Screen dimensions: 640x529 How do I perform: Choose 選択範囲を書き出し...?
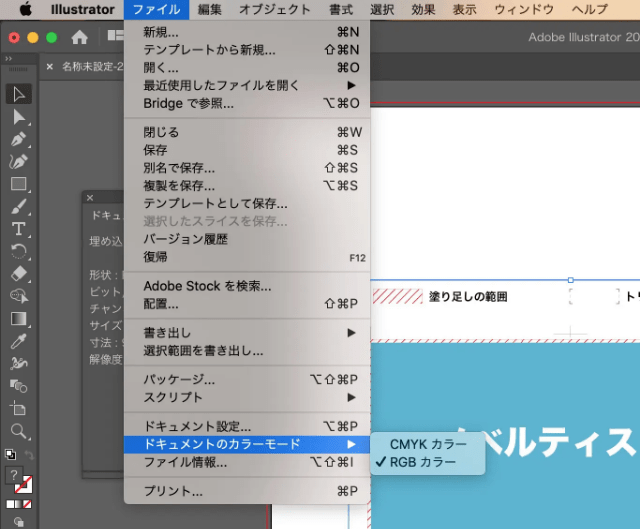point(247,351)
